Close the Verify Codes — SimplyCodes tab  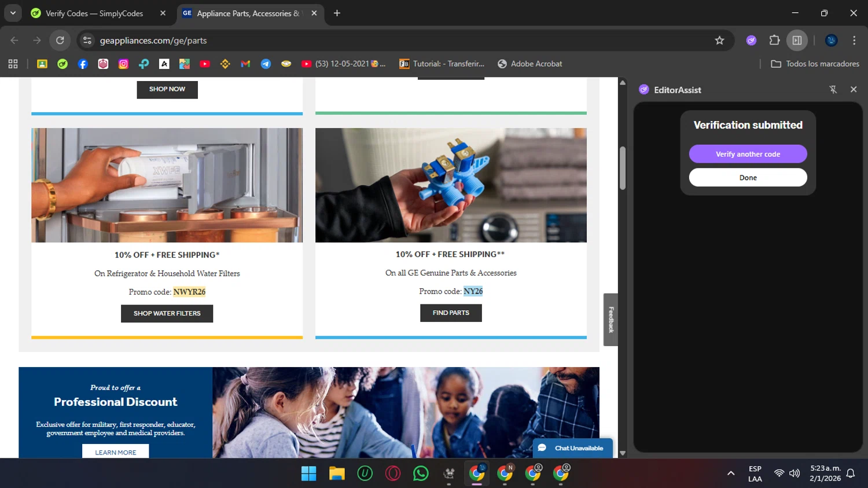163,13
